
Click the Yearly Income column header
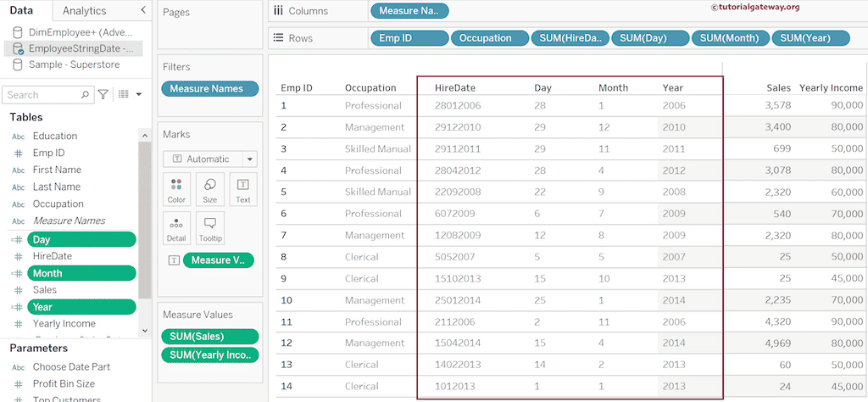(831, 87)
